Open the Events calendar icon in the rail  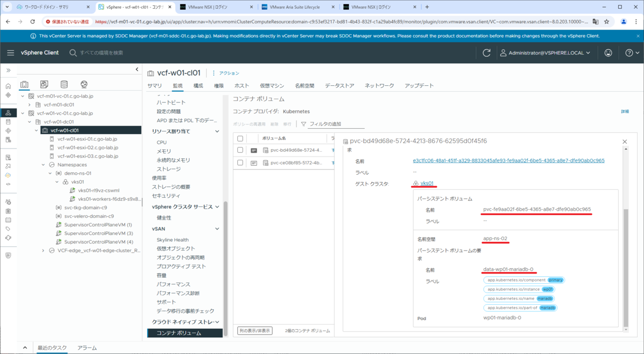pyautogui.click(x=8, y=219)
